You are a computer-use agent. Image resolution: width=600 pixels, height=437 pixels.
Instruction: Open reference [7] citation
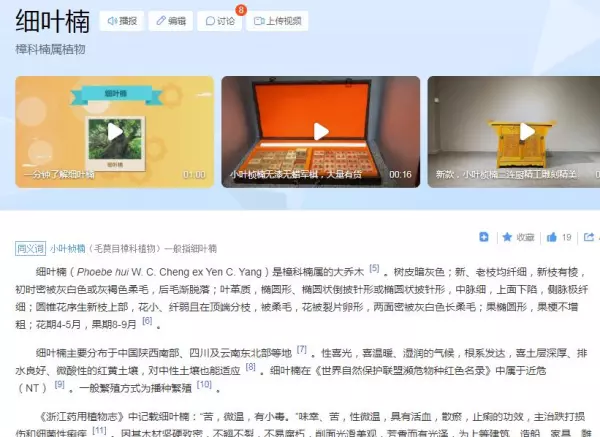[302, 349]
